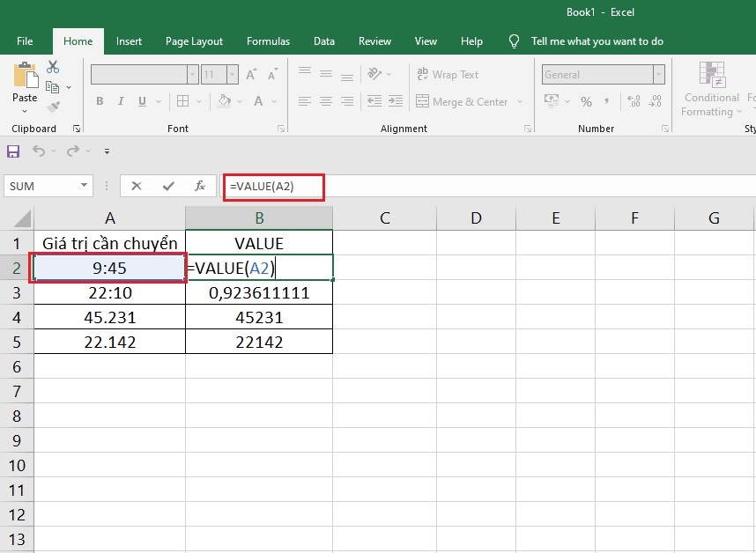Increase decimal places
This screenshot has height=553, width=756.
point(633,101)
